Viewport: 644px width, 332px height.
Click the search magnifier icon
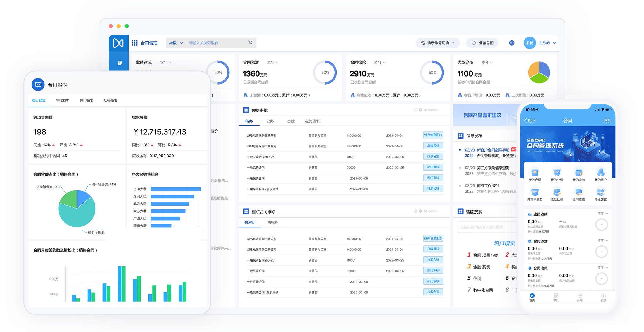251,43
